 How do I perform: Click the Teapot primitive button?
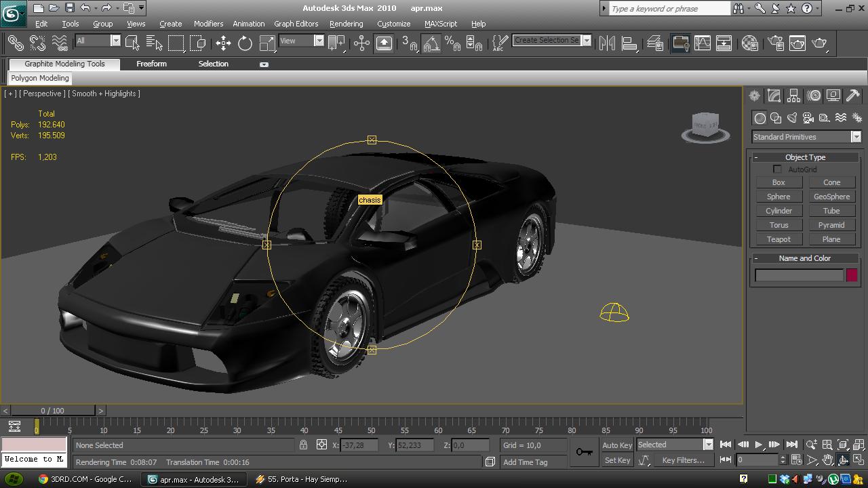778,239
